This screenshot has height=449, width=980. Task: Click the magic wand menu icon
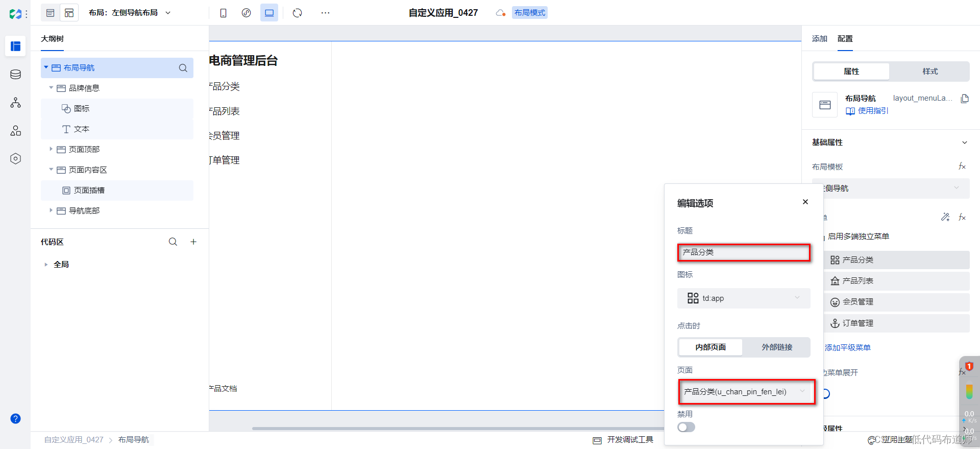945,217
